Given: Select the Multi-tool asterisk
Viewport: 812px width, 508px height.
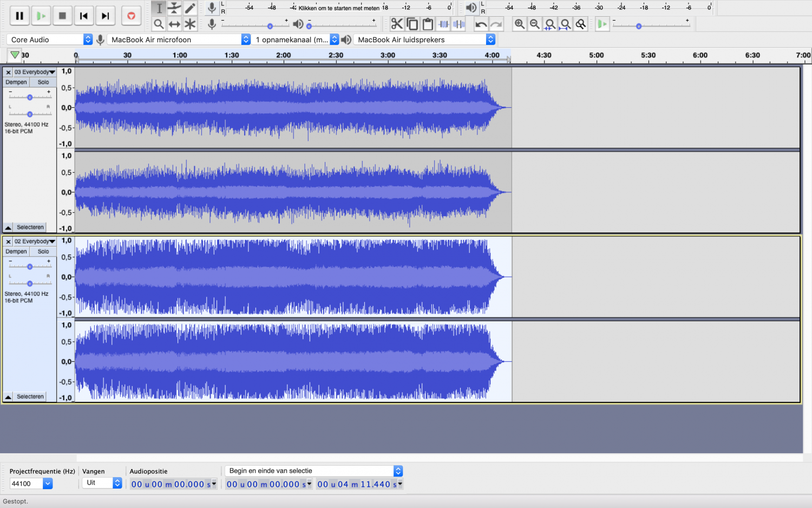Looking at the screenshot, I should tap(190, 24).
